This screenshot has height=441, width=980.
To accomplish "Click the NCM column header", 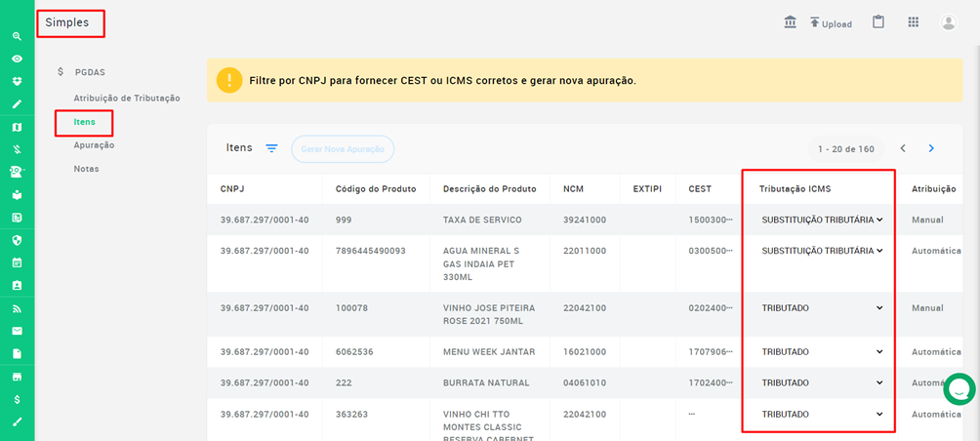I will pos(573,189).
